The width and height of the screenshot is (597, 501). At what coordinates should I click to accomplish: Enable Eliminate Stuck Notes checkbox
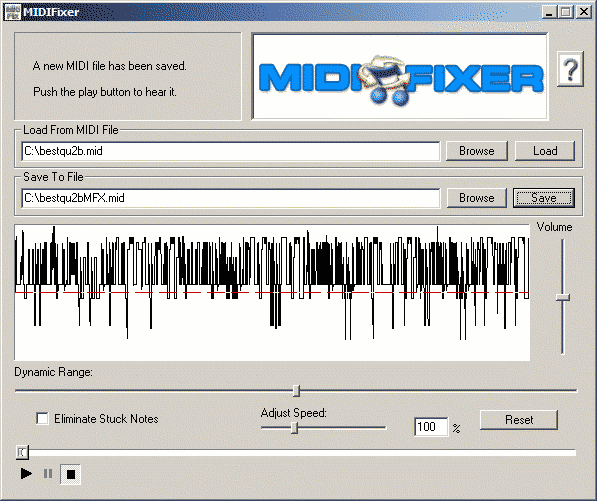42,418
